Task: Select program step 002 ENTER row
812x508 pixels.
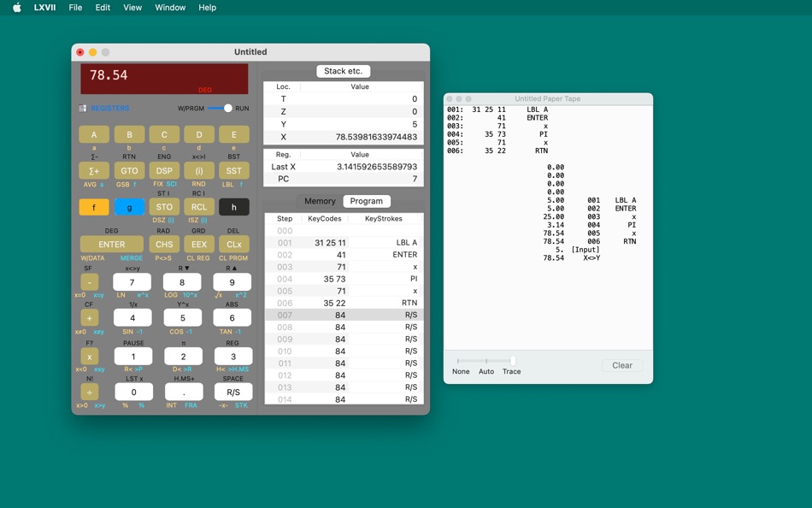Action: (x=344, y=255)
